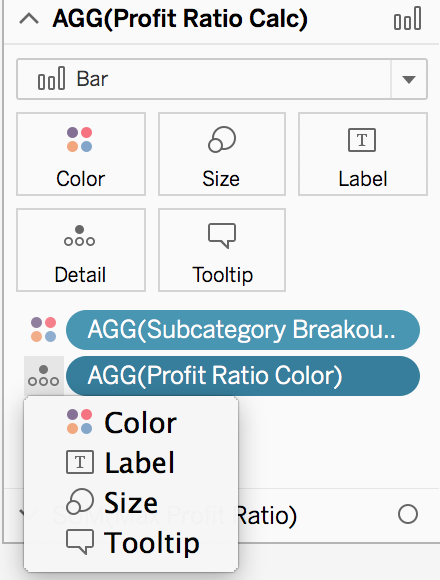Click the dropdown arrow of mark type
Screen dimensions: 440x580
point(409,80)
